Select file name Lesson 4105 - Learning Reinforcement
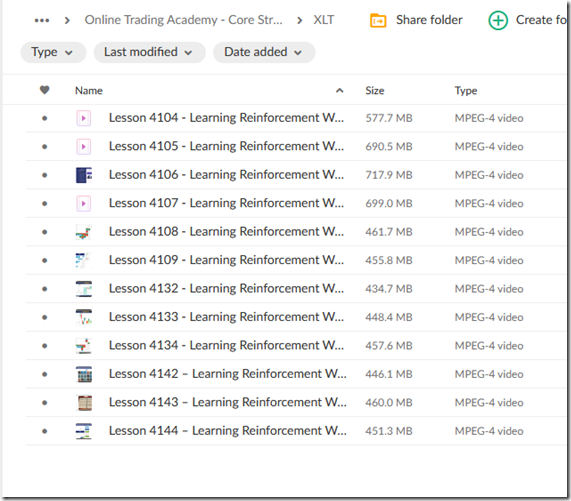Screen dimensions: 571x501 point(226,146)
